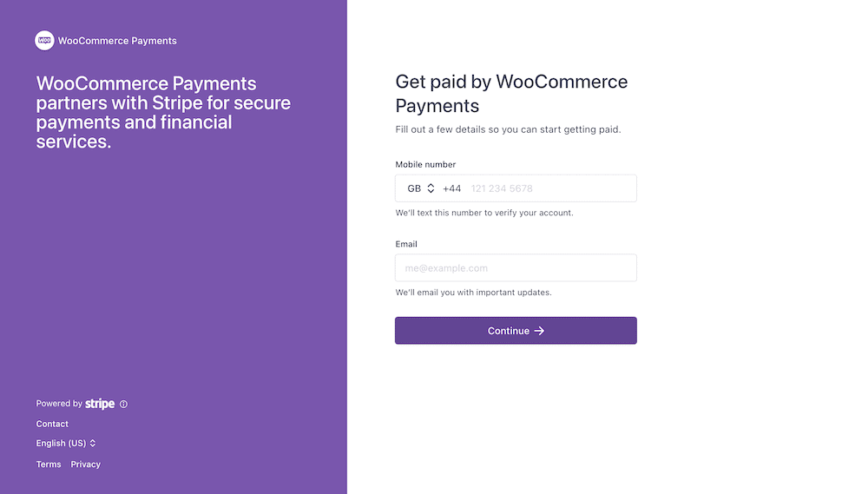The width and height of the screenshot is (868, 494).
Task: Open the Contact link
Action: pos(52,424)
